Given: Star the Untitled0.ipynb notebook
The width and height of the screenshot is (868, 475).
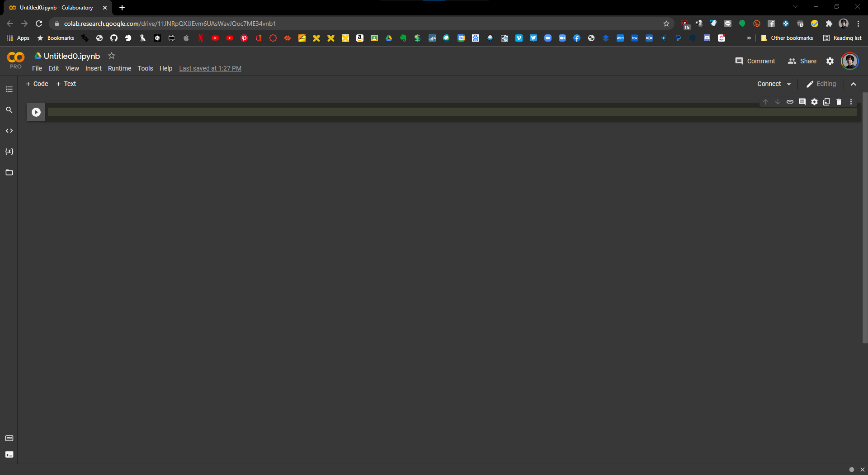Looking at the screenshot, I should click(112, 56).
